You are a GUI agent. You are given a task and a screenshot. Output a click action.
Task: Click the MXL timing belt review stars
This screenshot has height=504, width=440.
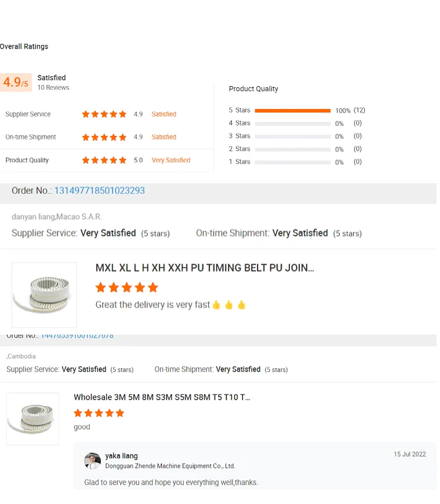point(127,287)
